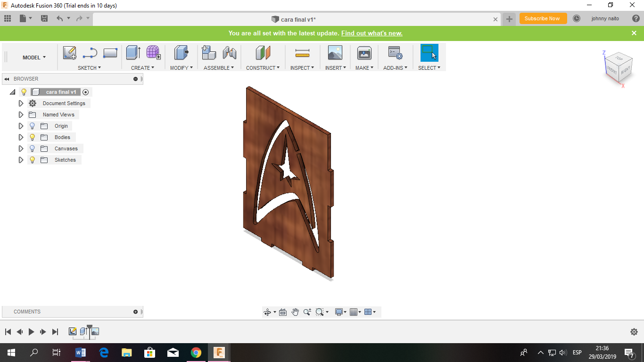This screenshot has height=362, width=644.
Task: Open the Viewports dropdown
Action: pyautogui.click(x=371, y=312)
